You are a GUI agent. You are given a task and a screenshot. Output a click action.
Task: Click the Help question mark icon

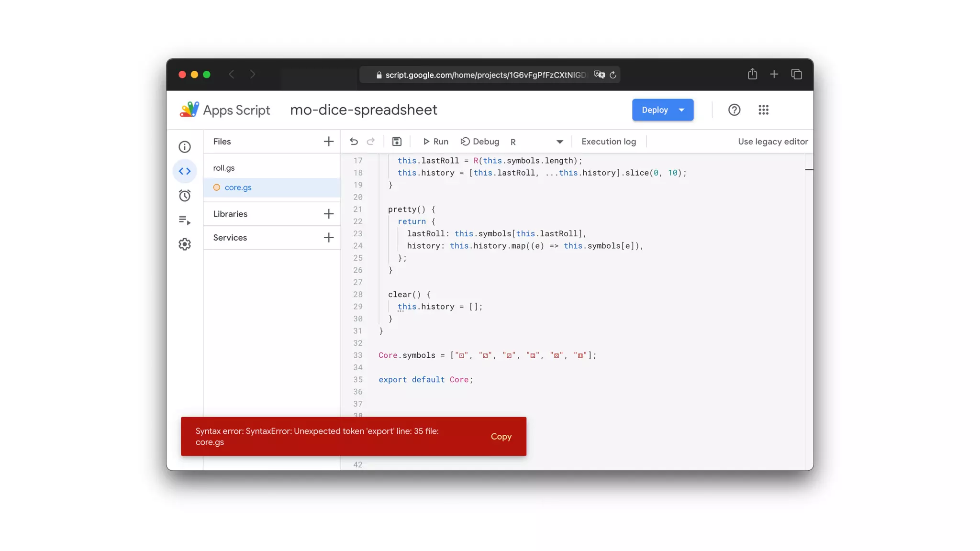click(734, 110)
